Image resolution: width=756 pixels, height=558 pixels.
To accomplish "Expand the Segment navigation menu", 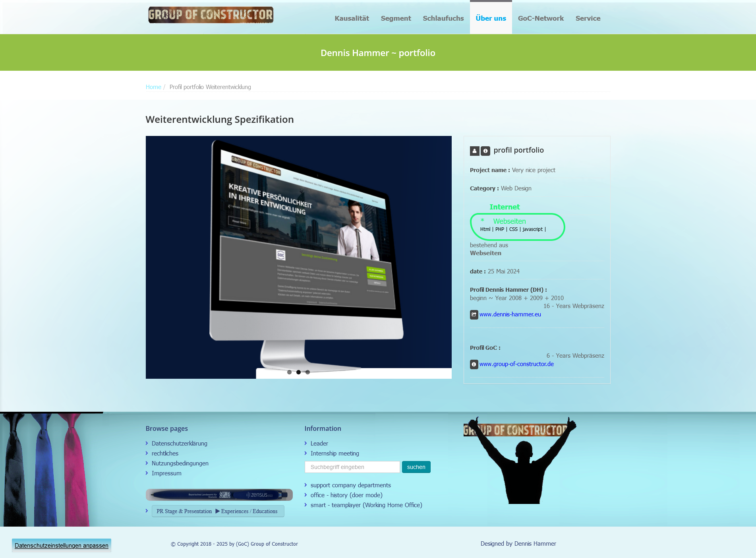I will (x=396, y=18).
